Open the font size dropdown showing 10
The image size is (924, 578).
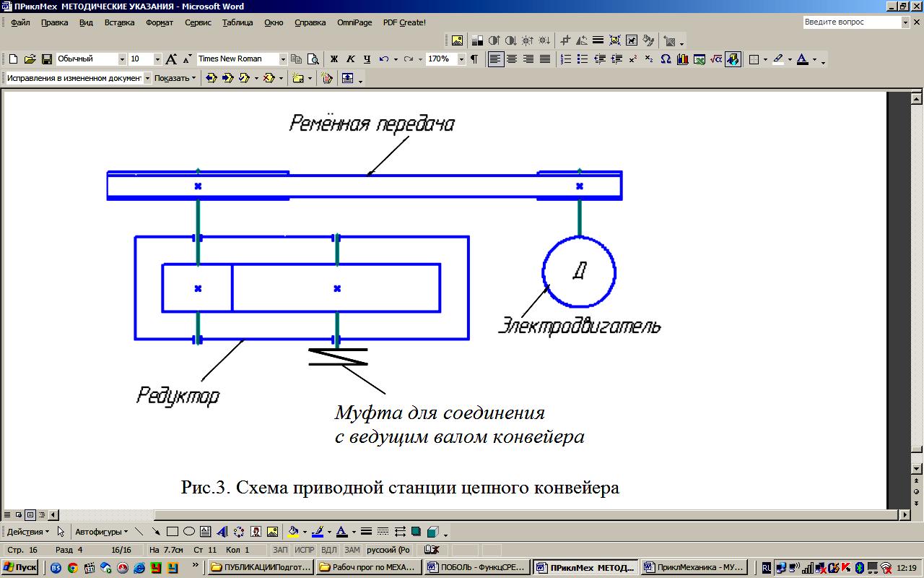(x=157, y=59)
